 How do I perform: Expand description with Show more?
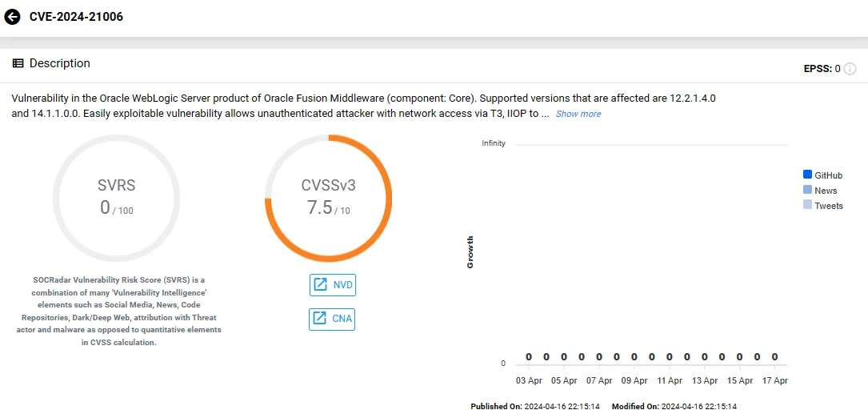tap(578, 114)
